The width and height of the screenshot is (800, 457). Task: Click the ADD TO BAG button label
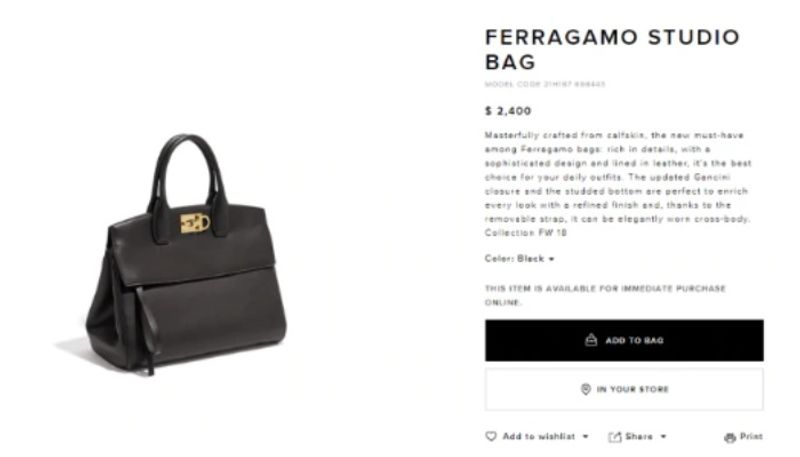coord(634,340)
